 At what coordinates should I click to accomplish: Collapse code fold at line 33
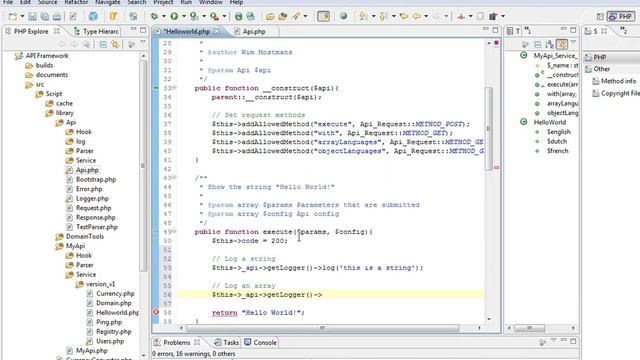click(174, 88)
